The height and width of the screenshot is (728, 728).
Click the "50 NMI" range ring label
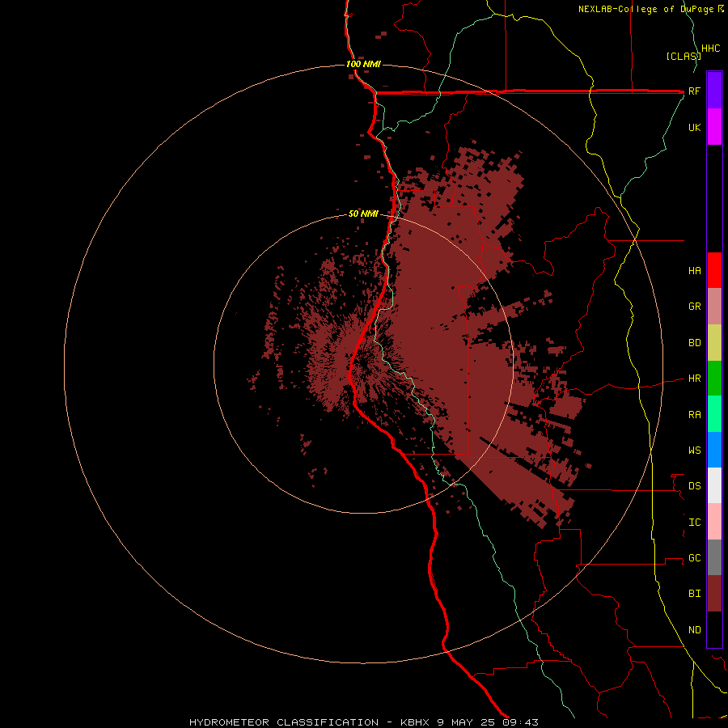[x=363, y=214]
